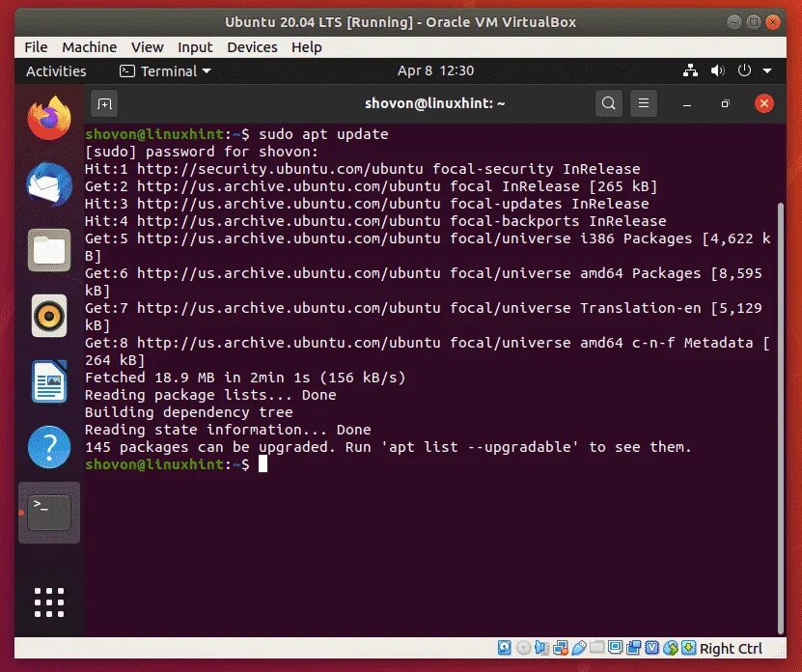Maximize the VirtualBox window
The width and height of the screenshot is (802, 672).
point(754,22)
